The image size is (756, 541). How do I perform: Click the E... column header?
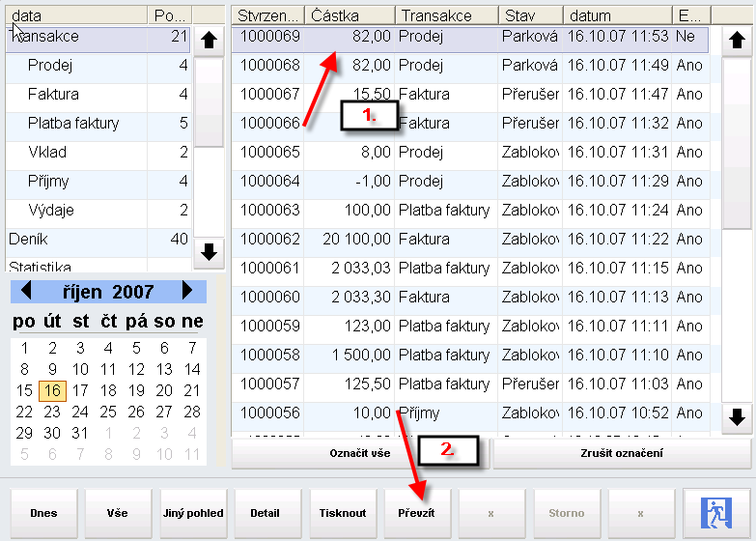coord(691,15)
